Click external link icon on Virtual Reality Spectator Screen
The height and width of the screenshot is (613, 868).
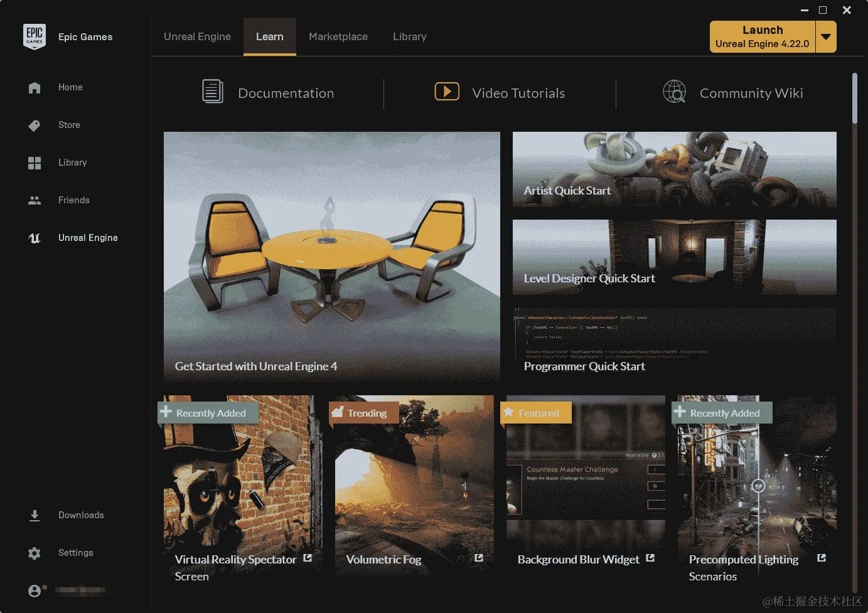pyautogui.click(x=308, y=558)
